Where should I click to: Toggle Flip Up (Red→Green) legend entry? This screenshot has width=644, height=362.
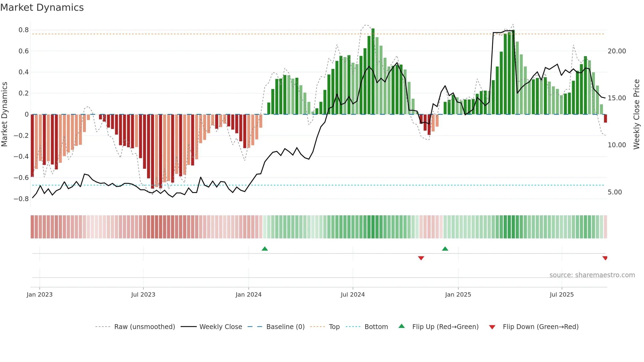pyautogui.click(x=438, y=327)
